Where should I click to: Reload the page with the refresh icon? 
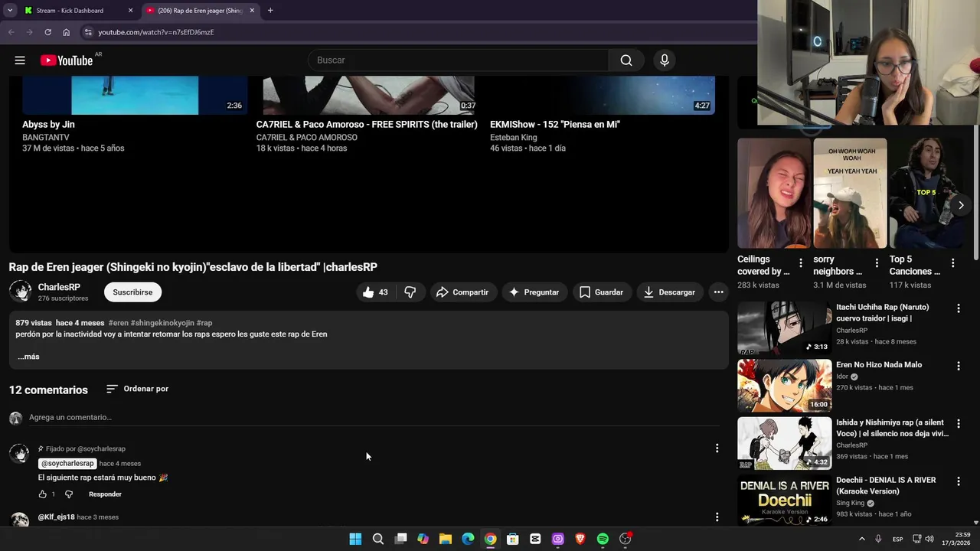pyautogui.click(x=47, y=32)
